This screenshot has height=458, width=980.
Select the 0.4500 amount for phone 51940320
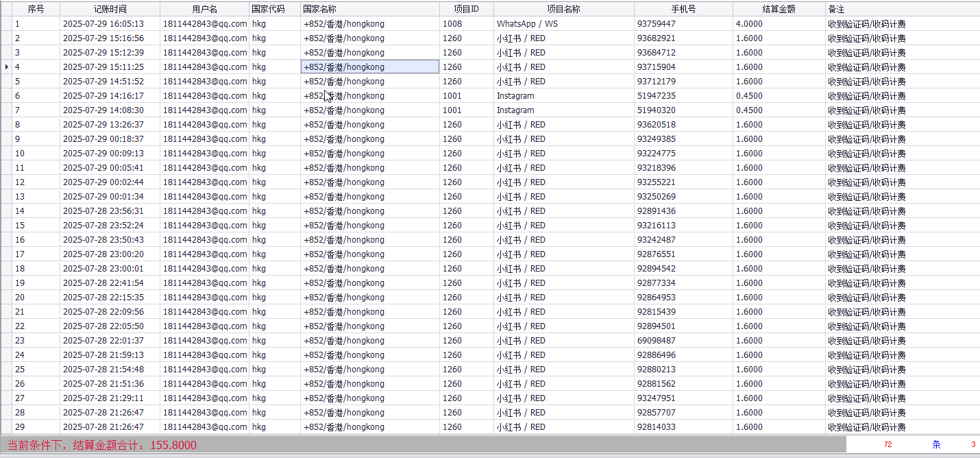pyautogui.click(x=779, y=110)
